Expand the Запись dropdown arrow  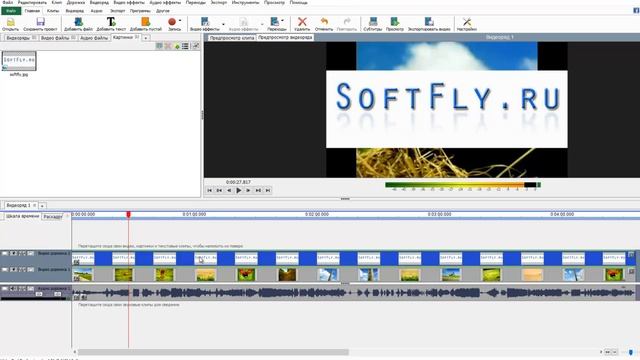pyautogui.click(x=180, y=21)
